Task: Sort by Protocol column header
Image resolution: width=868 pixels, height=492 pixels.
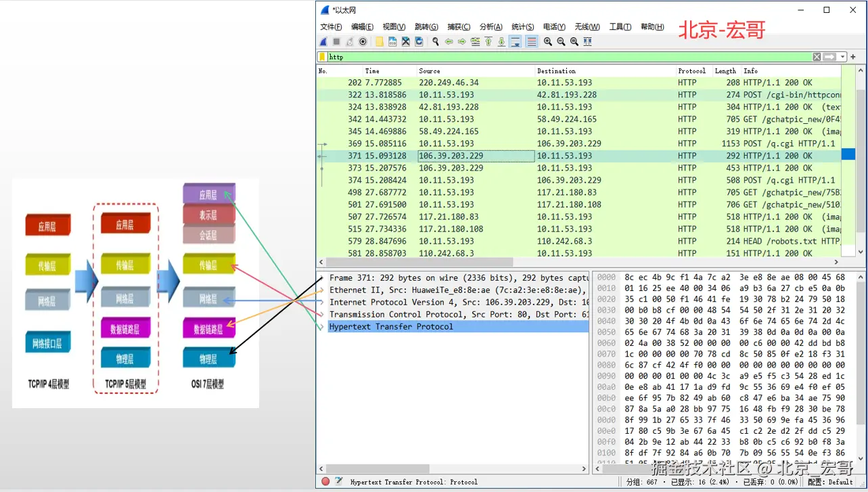Action: [694, 70]
